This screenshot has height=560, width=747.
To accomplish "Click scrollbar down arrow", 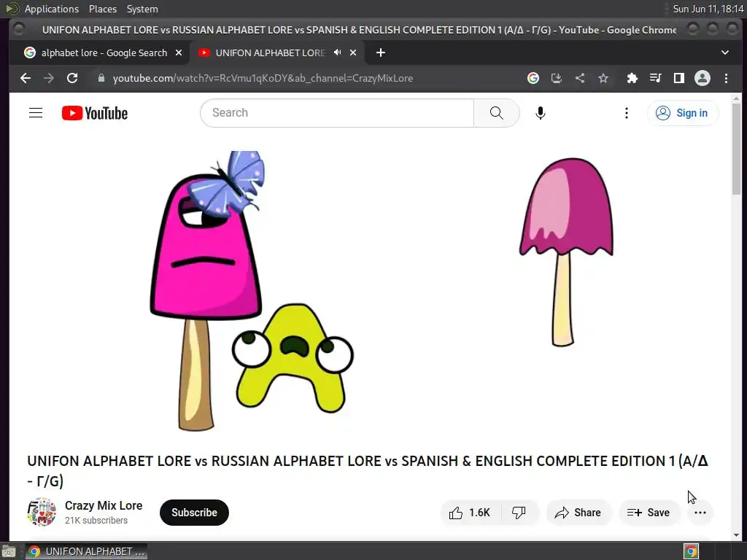I will (737, 535).
